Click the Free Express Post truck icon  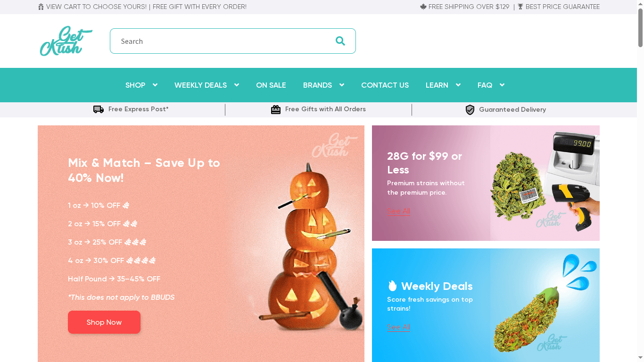click(x=99, y=109)
